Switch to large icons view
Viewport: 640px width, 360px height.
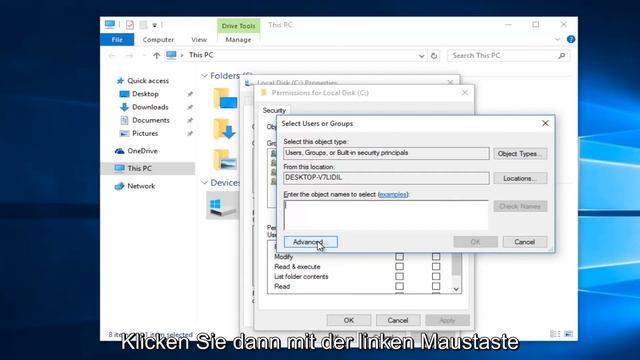pyautogui.click(x=569, y=334)
